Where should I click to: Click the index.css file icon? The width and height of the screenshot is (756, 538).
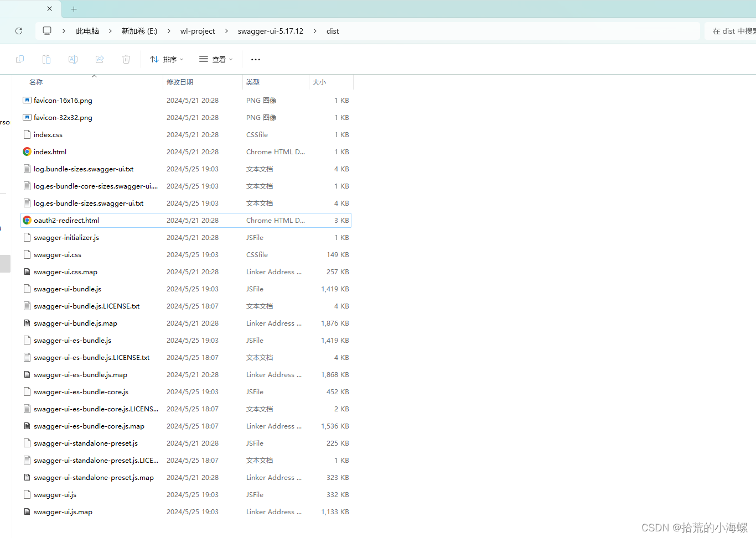(27, 134)
